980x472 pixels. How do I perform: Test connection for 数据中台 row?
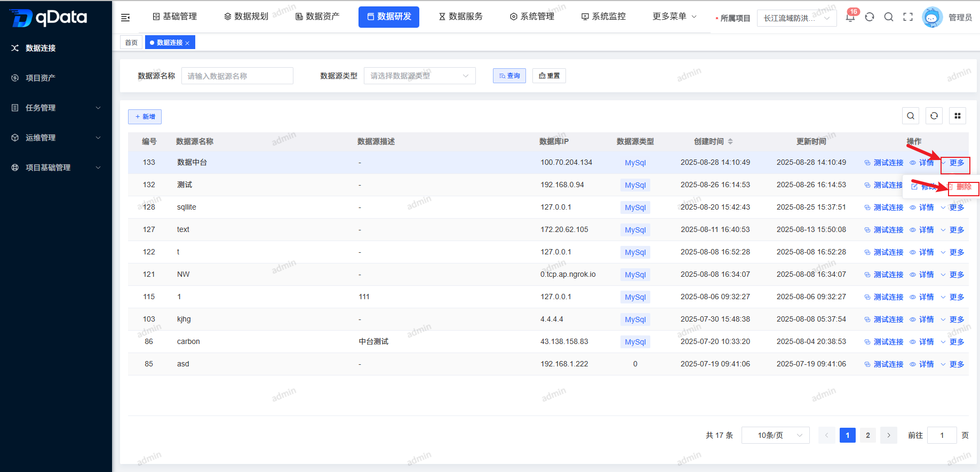click(x=884, y=163)
